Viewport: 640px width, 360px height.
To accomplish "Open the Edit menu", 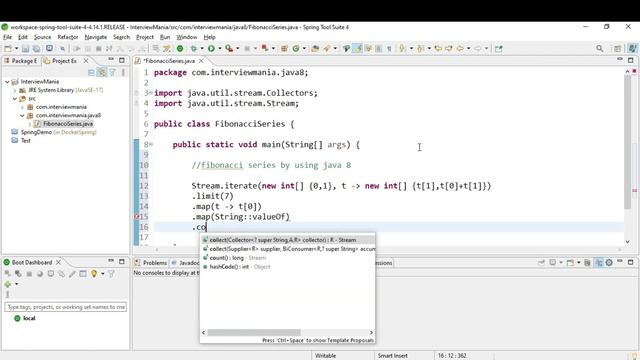I will click(x=23, y=37).
